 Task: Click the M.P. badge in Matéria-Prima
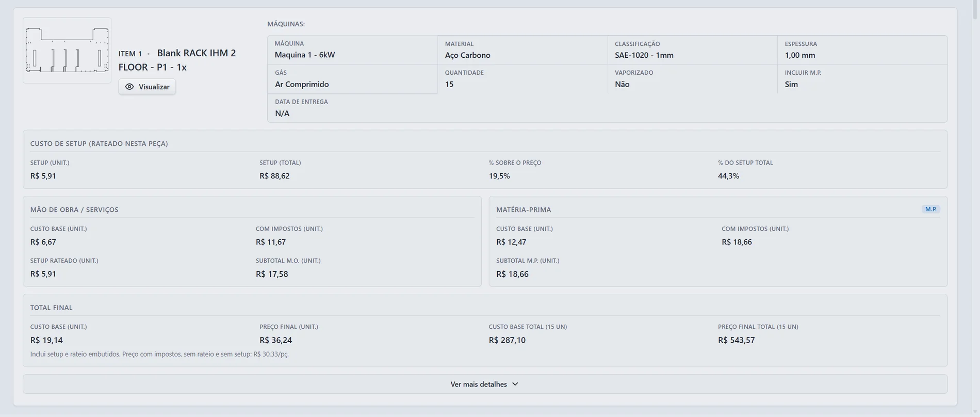[930, 209]
